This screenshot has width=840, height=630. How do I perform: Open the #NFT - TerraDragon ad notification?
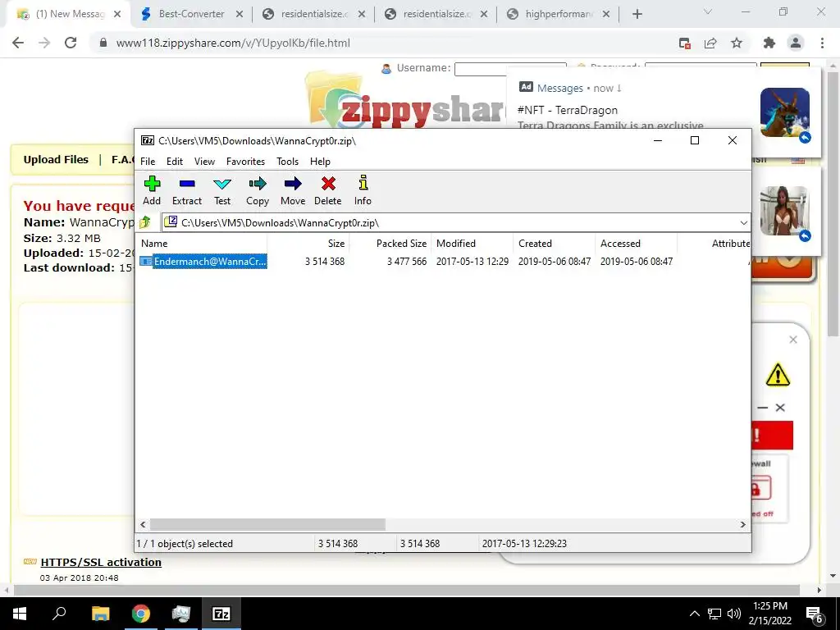coord(664,112)
